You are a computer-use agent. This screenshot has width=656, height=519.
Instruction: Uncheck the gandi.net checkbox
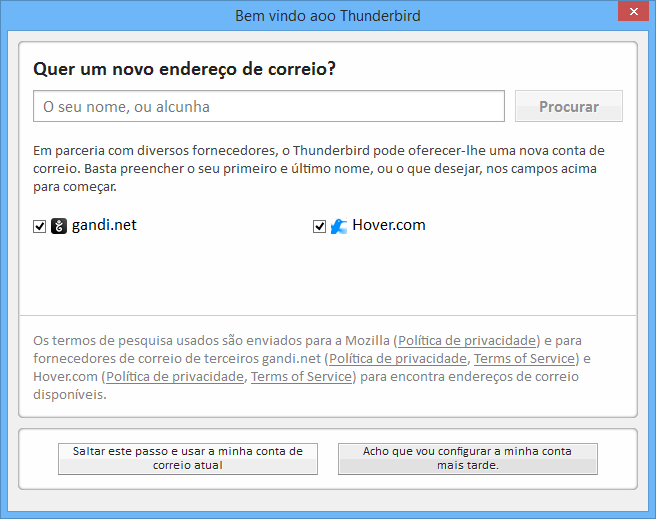click(x=40, y=226)
